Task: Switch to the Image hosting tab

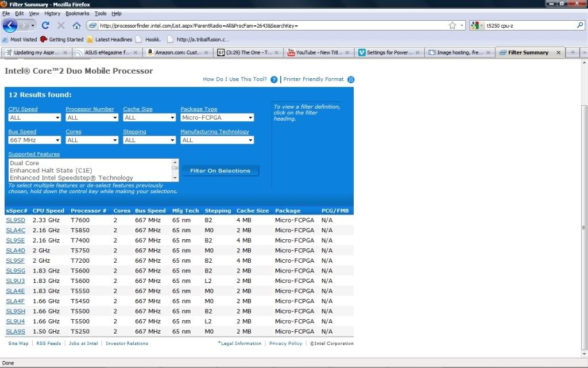Action: [x=459, y=52]
